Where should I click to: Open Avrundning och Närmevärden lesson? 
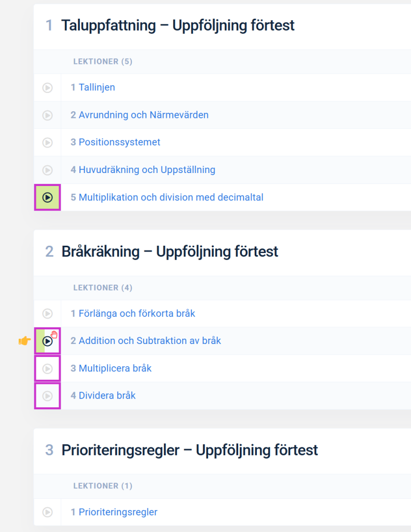click(x=143, y=115)
